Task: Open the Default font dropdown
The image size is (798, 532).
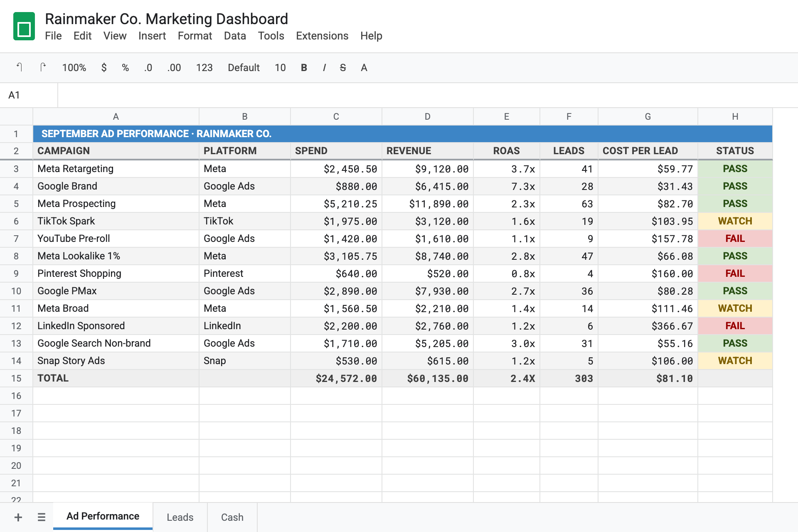Action: tap(244, 67)
